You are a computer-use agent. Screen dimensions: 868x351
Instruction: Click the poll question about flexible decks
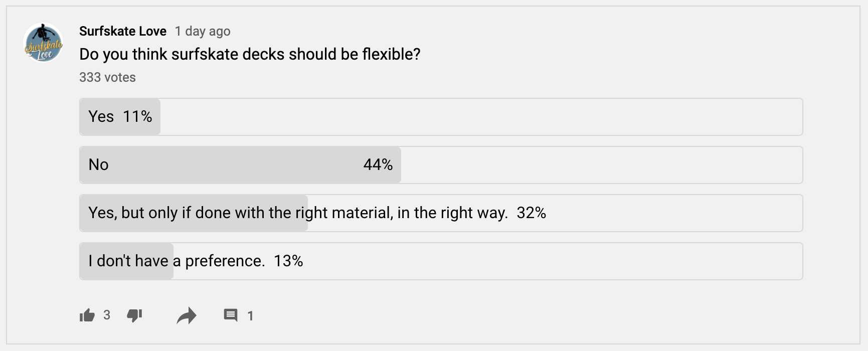tap(250, 54)
